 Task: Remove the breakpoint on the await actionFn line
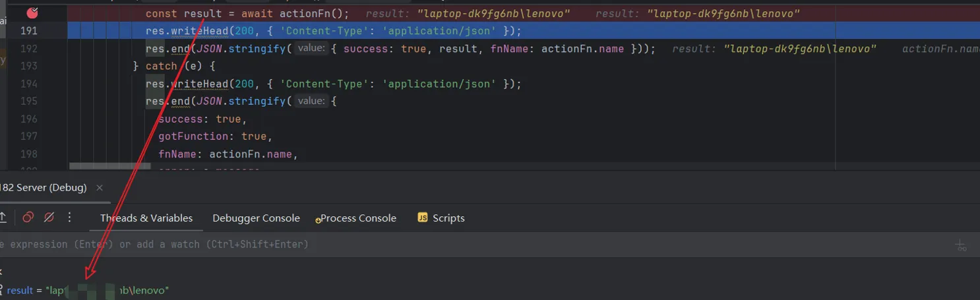tap(33, 13)
